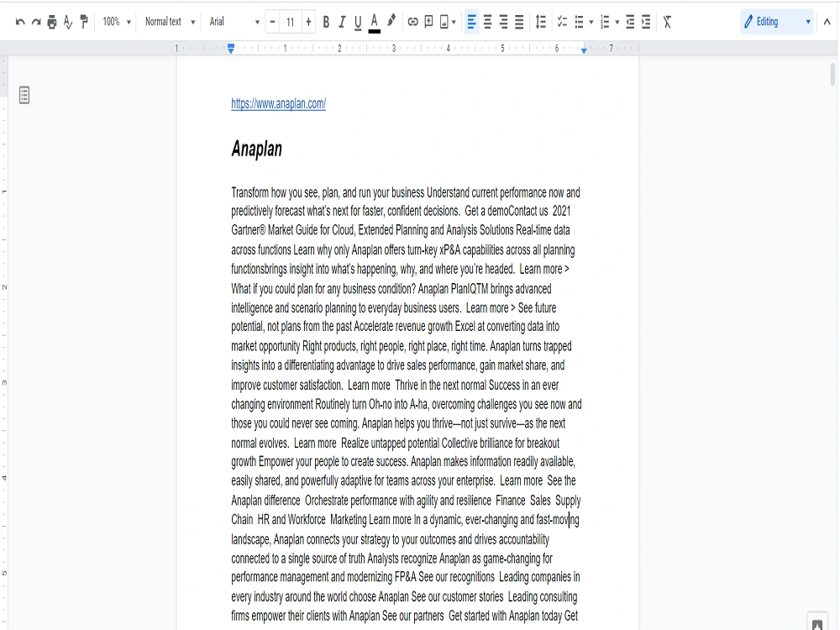This screenshot has width=840, height=630.
Task: Open the Normal text style dropdown
Action: pos(170,22)
